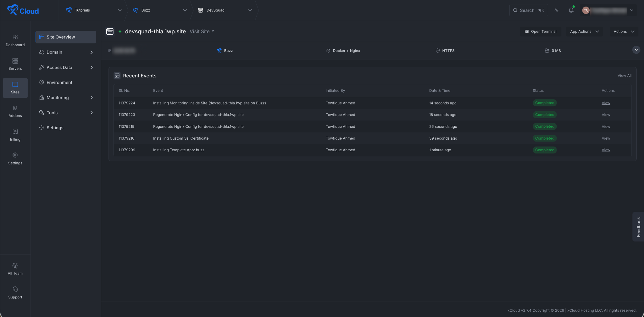Expand the Domain submenu
Image resolution: width=644 pixels, height=317 pixels.
(92, 52)
